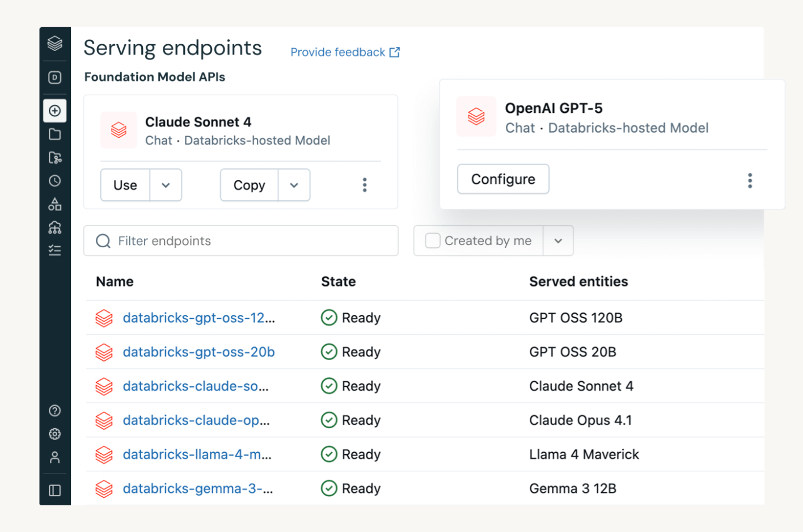Open the databricks-gpt-oss-20b endpoint
This screenshot has width=803, height=532.
point(198,352)
